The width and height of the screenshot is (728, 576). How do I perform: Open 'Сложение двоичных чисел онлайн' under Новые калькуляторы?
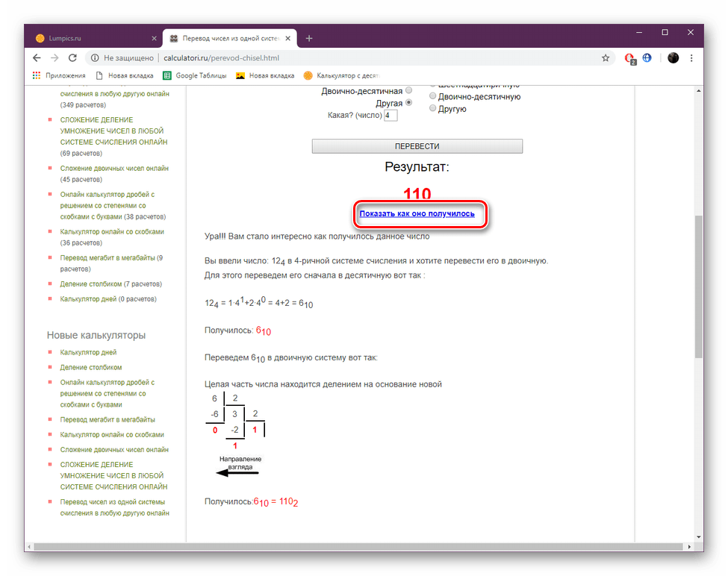[114, 450]
